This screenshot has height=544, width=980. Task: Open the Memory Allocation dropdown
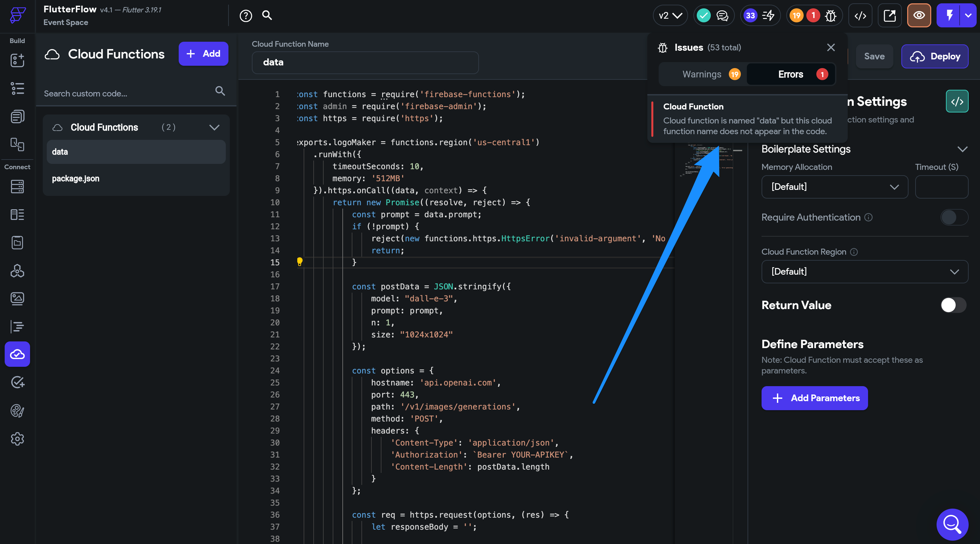[x=834, y=187]
